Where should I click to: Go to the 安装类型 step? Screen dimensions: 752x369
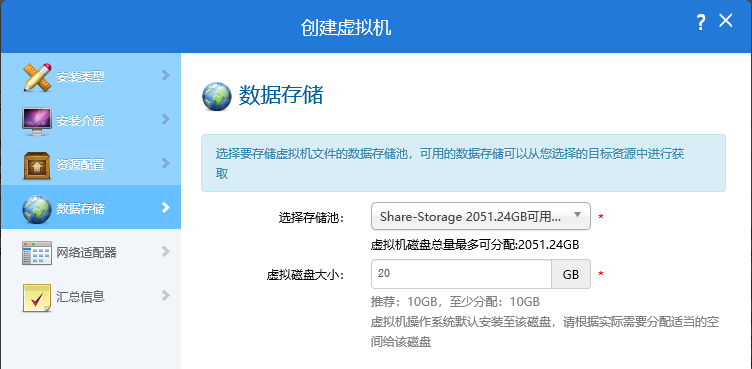[x=91, y=76]
